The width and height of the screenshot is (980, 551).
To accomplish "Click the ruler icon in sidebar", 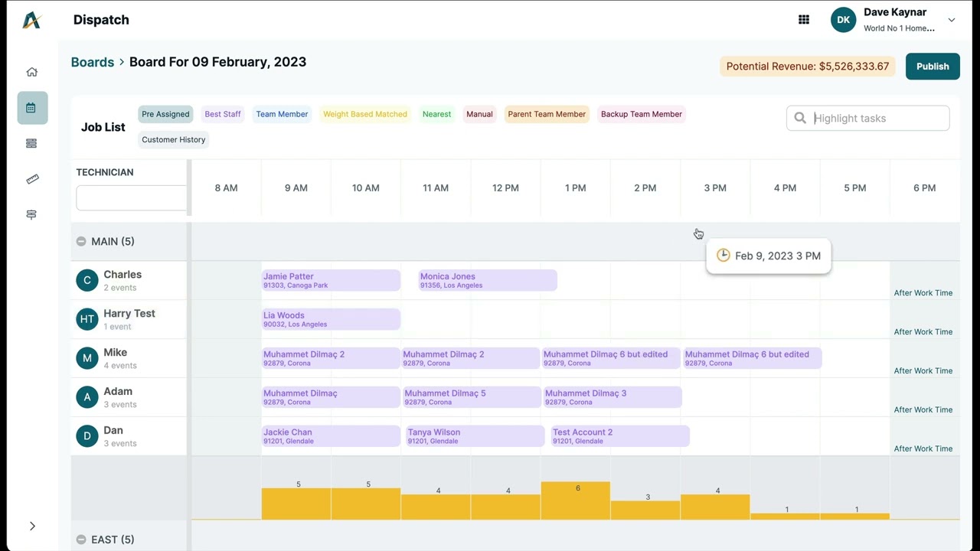I will (x=31, y=179).
